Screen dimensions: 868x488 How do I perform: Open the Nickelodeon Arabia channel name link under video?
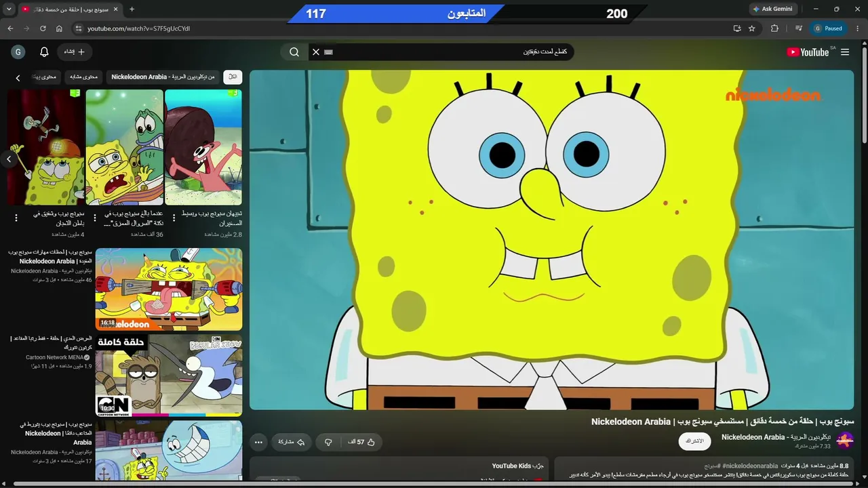[x=776, y=437]
